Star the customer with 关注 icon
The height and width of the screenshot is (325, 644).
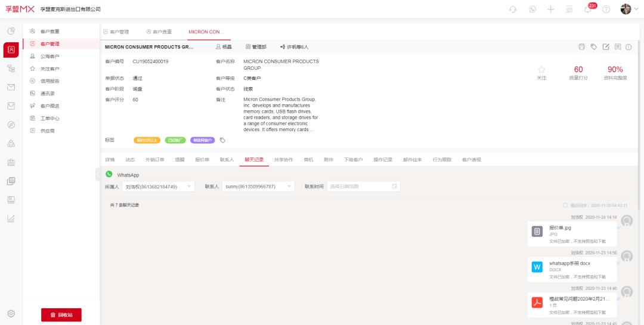tap(541, 70)
